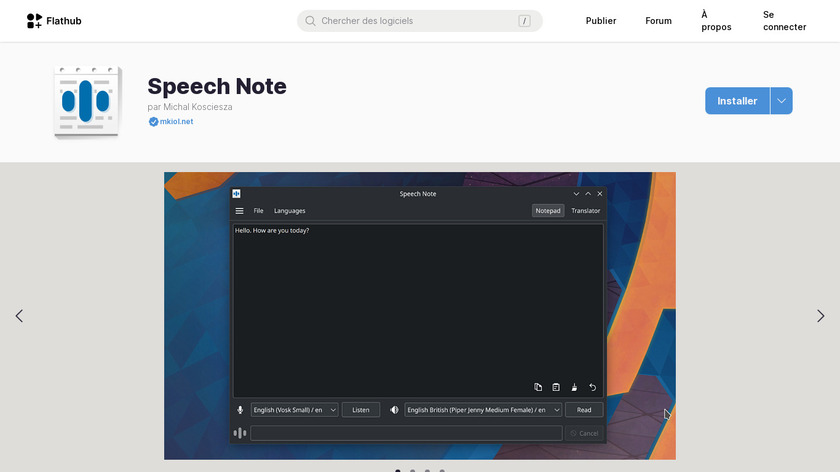Click the paste clipboard icon in notepad
Viewport: 840px width, 472px height.
tap(556, 387)
